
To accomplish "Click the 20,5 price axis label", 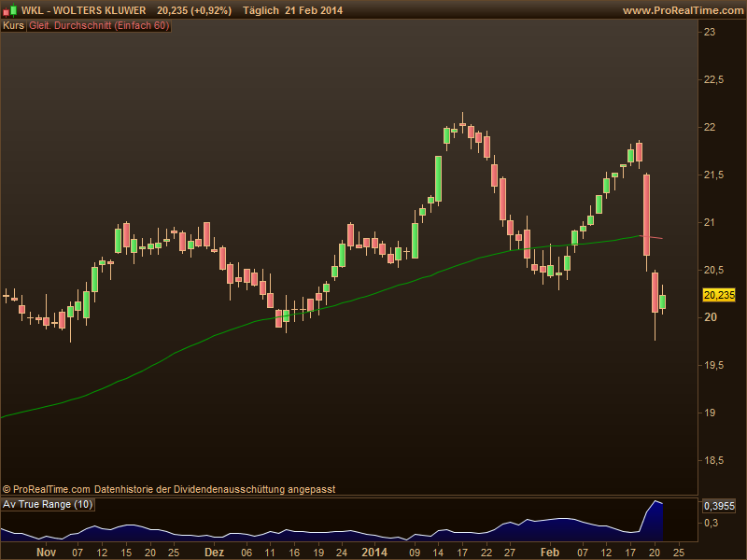I will [x=713, y=270].
